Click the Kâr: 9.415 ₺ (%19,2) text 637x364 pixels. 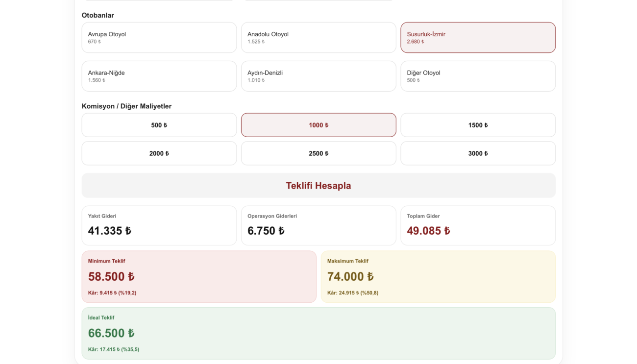pyautogui.click(x=112, y=293)
